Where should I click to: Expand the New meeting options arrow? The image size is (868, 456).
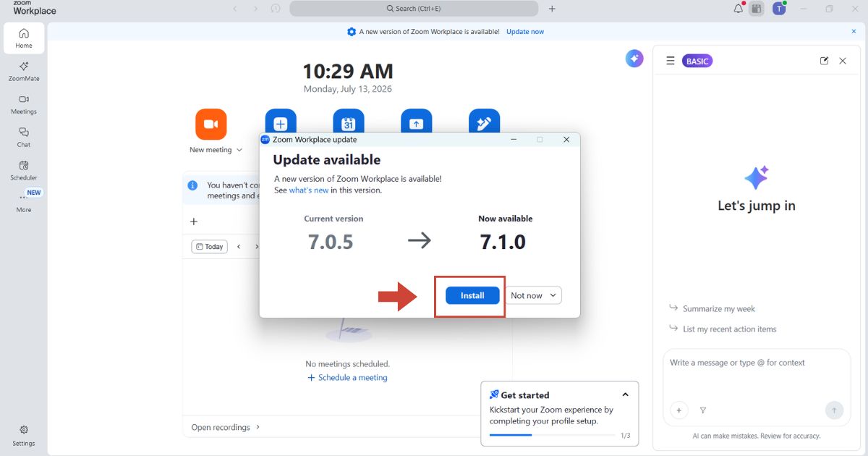[x=239, y=151]
